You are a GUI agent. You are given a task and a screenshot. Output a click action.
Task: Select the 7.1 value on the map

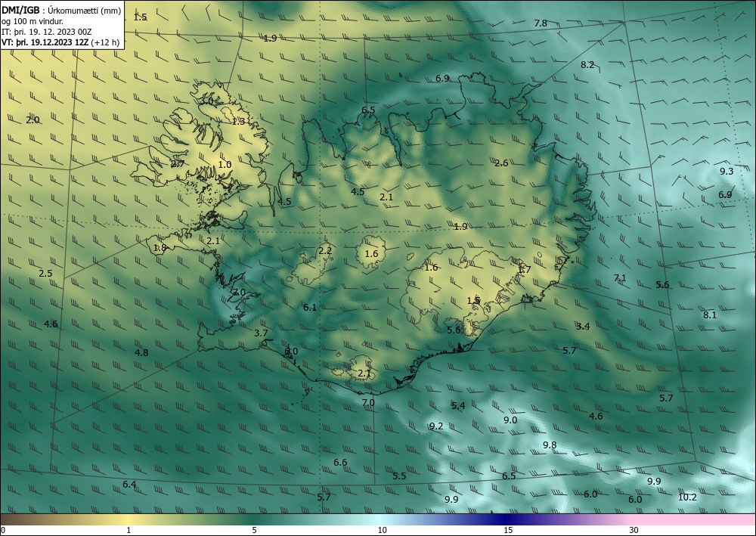[x=620, y=277]
